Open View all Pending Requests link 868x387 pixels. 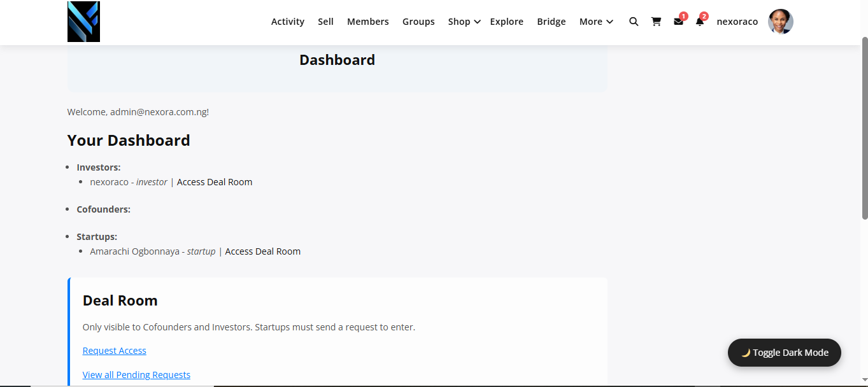pos(136,375)
